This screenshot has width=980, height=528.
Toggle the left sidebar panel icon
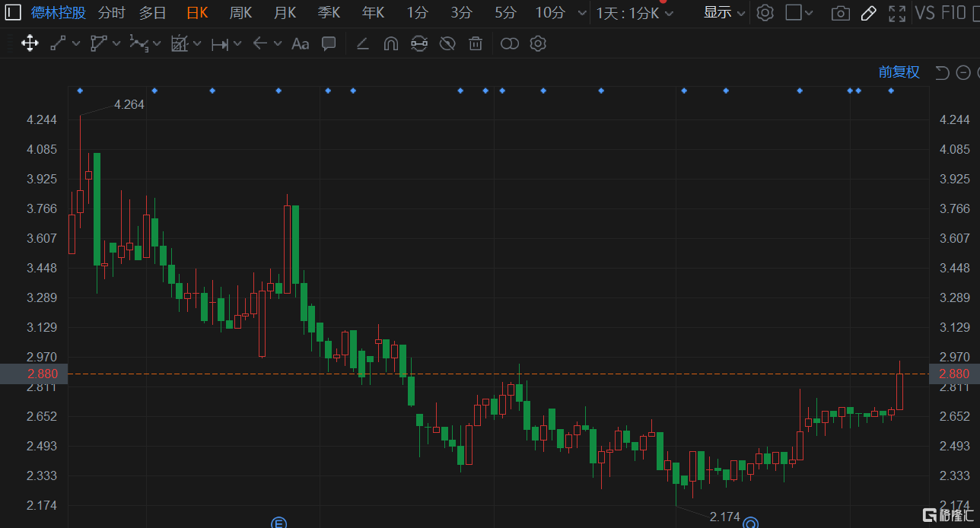(x=13, y=13)
